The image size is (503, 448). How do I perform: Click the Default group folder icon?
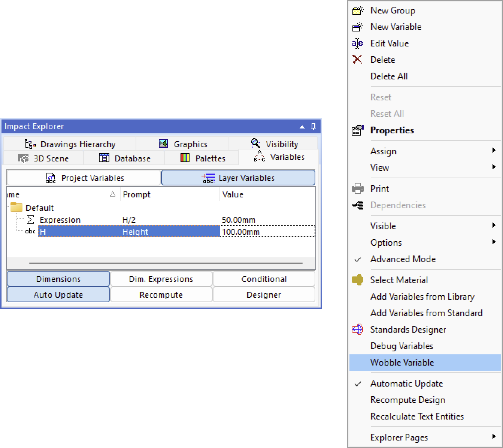(x=16, y=207)
